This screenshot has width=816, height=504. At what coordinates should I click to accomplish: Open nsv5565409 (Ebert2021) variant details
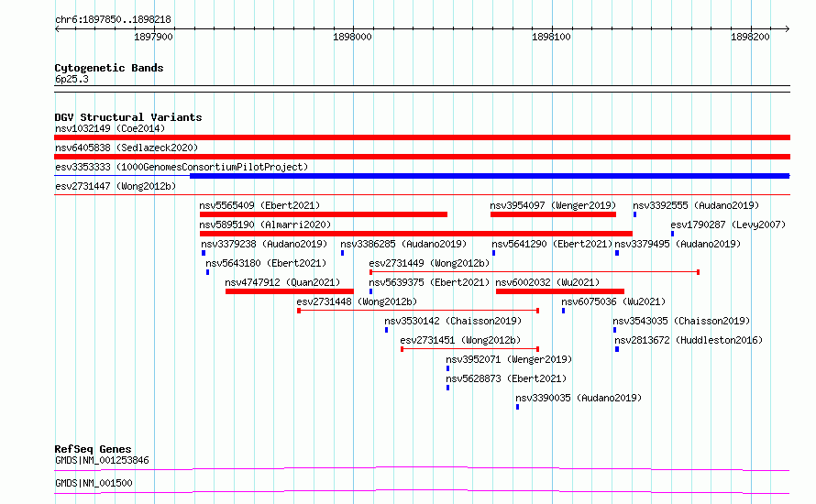coord(259,205)
